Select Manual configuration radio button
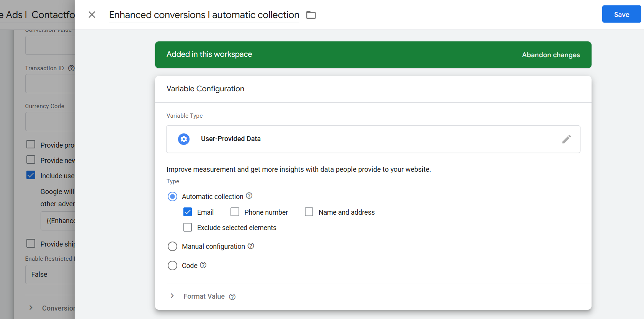The image size is (644, 319). pyautogui.click(x=173, y=246)
